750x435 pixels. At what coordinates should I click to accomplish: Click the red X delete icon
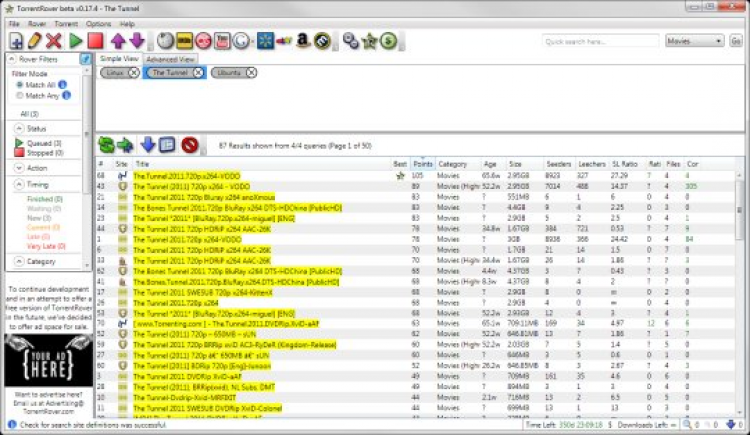point(54,41)
